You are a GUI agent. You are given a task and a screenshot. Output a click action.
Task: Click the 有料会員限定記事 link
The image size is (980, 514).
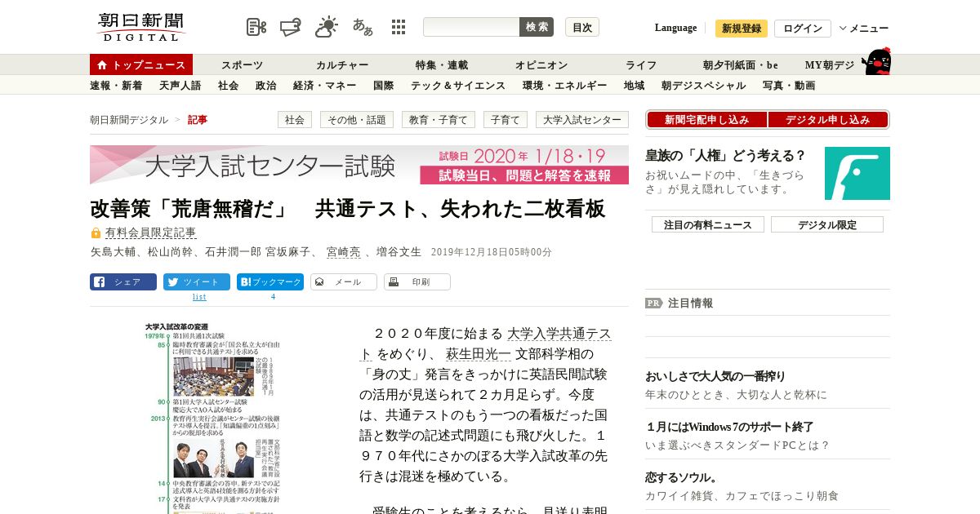tap(151, 233)
